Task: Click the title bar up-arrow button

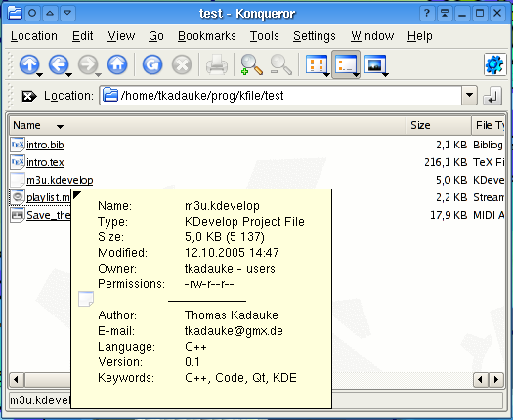Action: (50, 13)
